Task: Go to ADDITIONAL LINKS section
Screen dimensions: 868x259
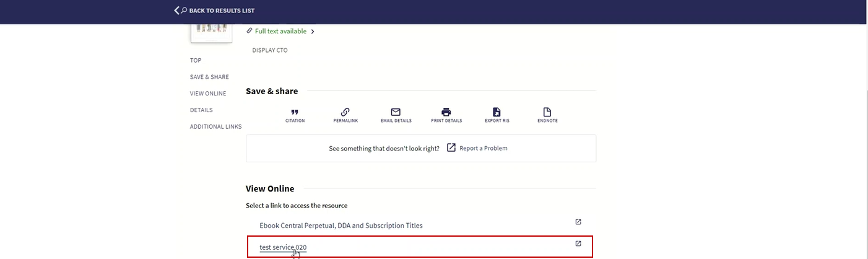Action: (215, 127)
